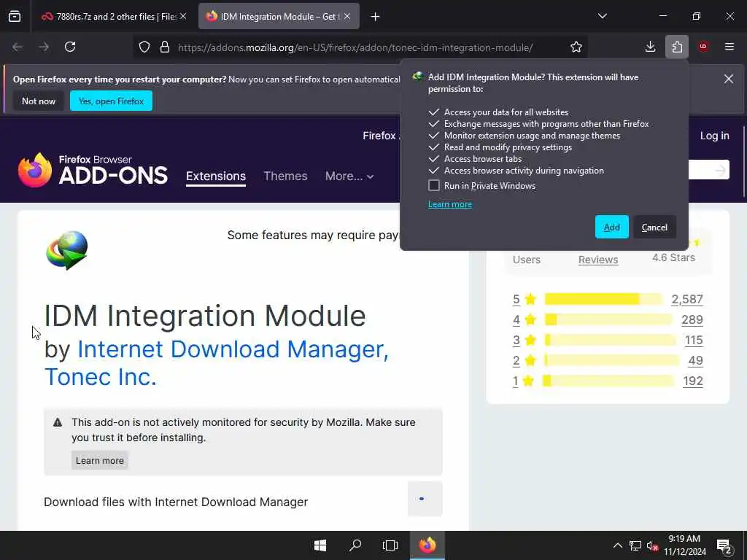Click the site padlock icon
747x560 pixels.
[x=165, y=47]
